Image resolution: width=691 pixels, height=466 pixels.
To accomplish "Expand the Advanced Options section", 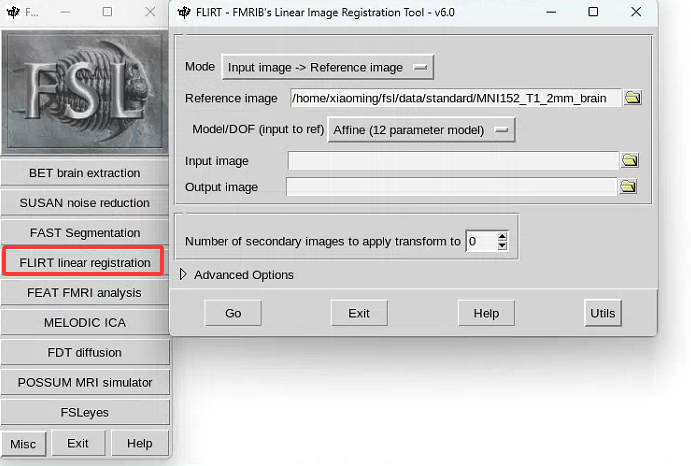I will [x=183, y=275].
